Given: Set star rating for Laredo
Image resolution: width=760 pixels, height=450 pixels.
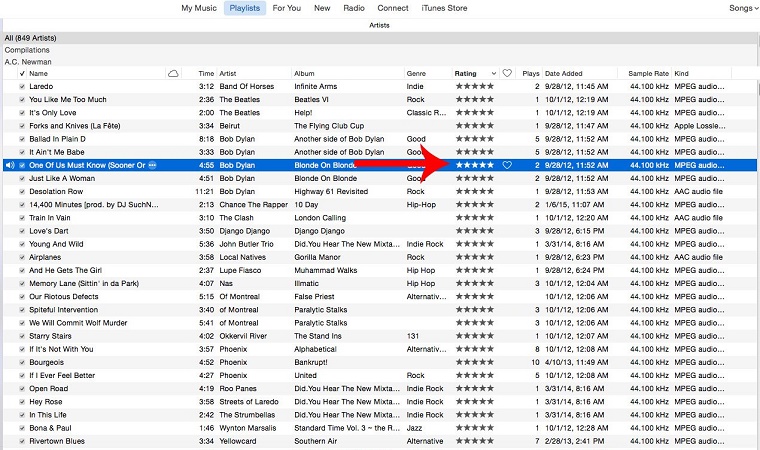Looking at the screenshot, I should point(475,86).
